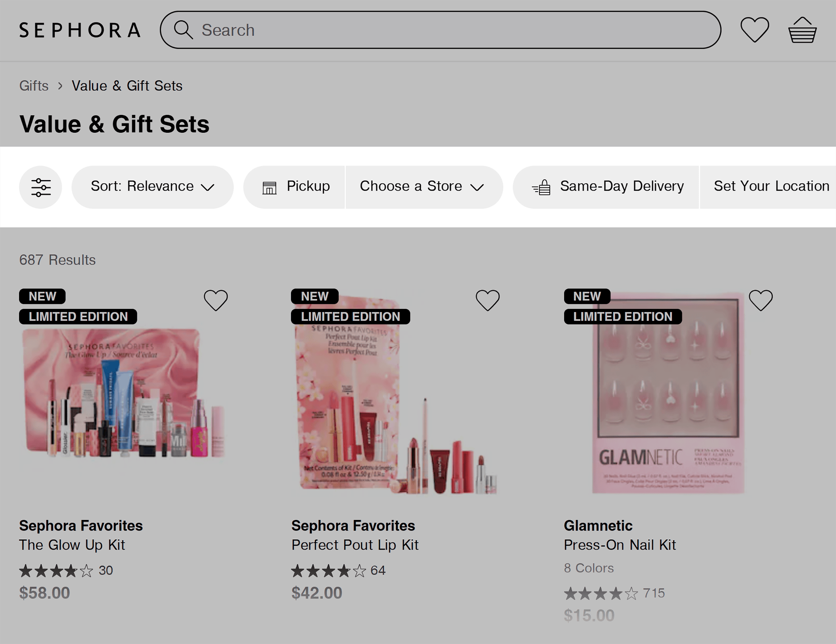This screenshot has height=644, width=836.
Task: Click the Sephora logo menu item
Action: (x=81, y=30)
